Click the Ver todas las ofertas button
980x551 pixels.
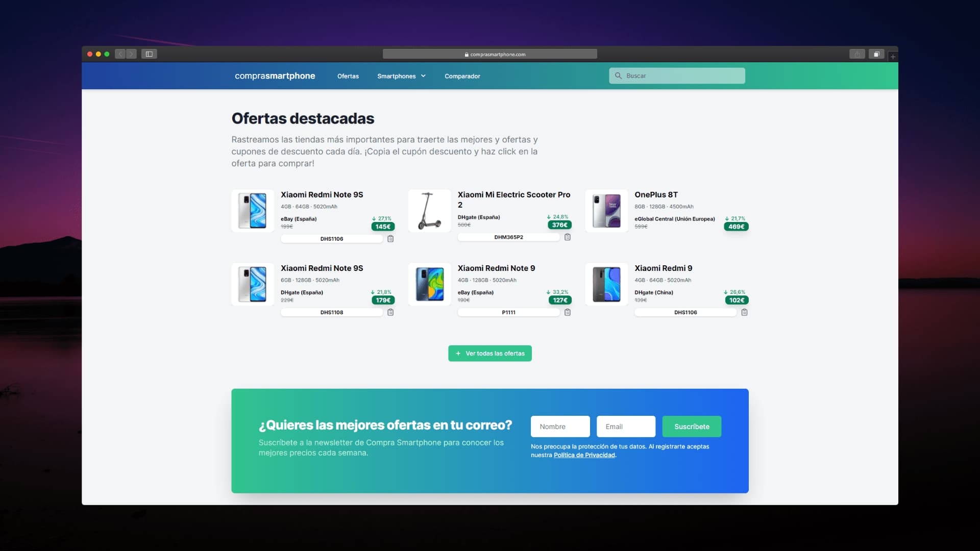pyautogui.click(x=489, y=353)
